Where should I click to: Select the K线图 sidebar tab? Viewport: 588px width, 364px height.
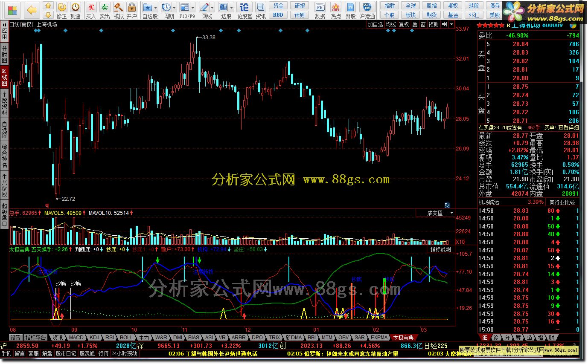point(4,77)
